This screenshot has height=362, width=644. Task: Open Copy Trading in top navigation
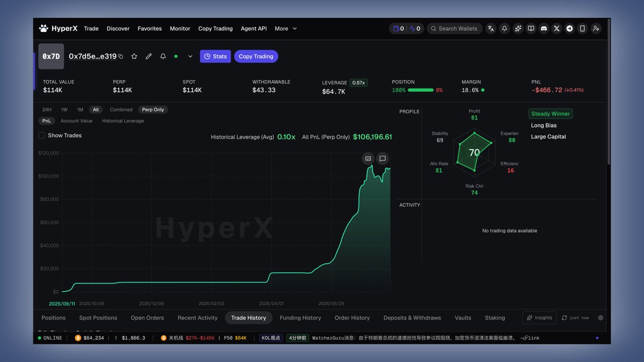[215, 28]
